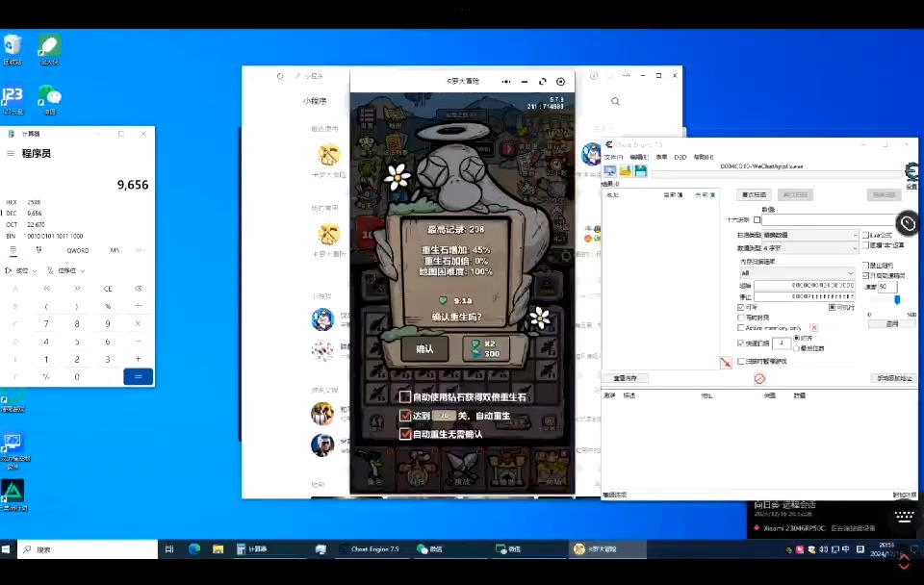
Task: Click the save floppy disk icon in Cheat Engine
Action: [641, 171]
